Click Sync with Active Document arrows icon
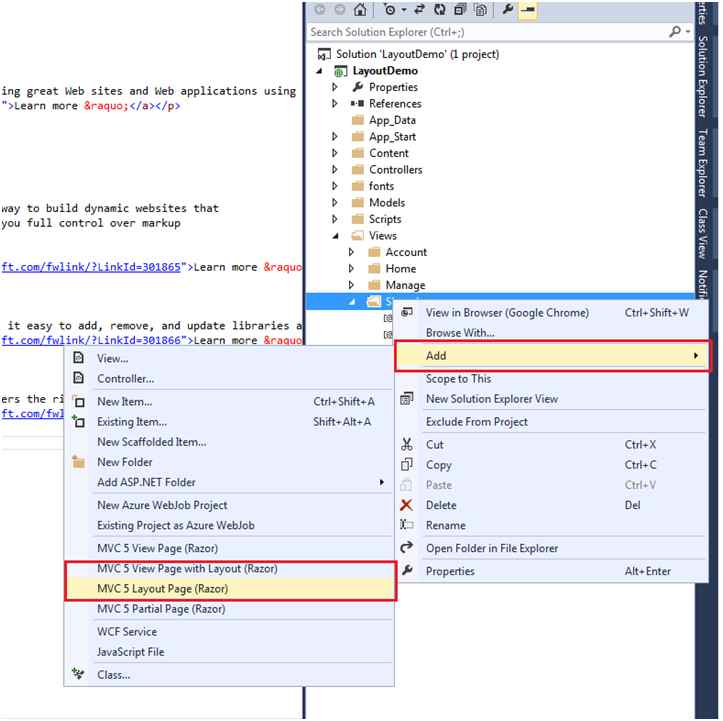The height and width of the screenshot is (721, 723). pos(420,9)
